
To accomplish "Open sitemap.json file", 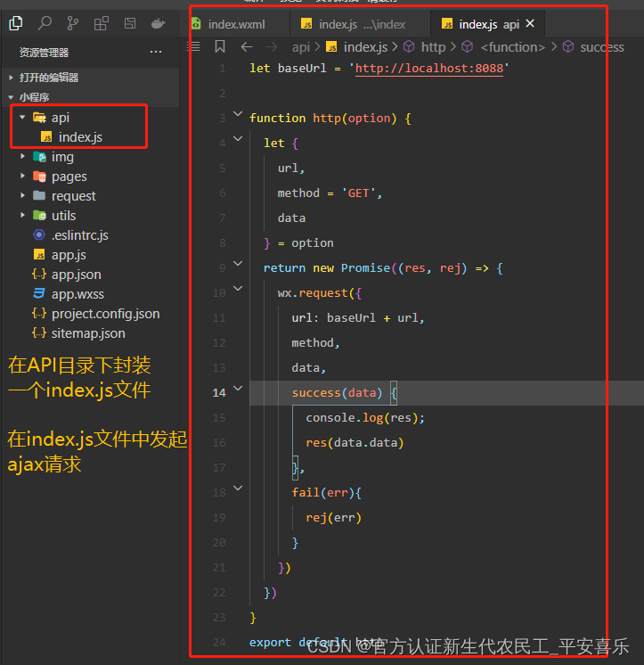I will (88, 333).
